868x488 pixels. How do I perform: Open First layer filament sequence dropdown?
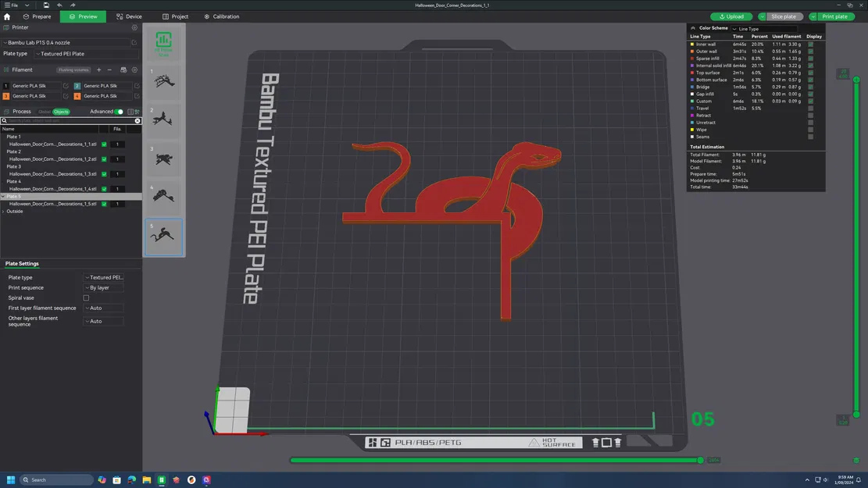pos(104,308)
